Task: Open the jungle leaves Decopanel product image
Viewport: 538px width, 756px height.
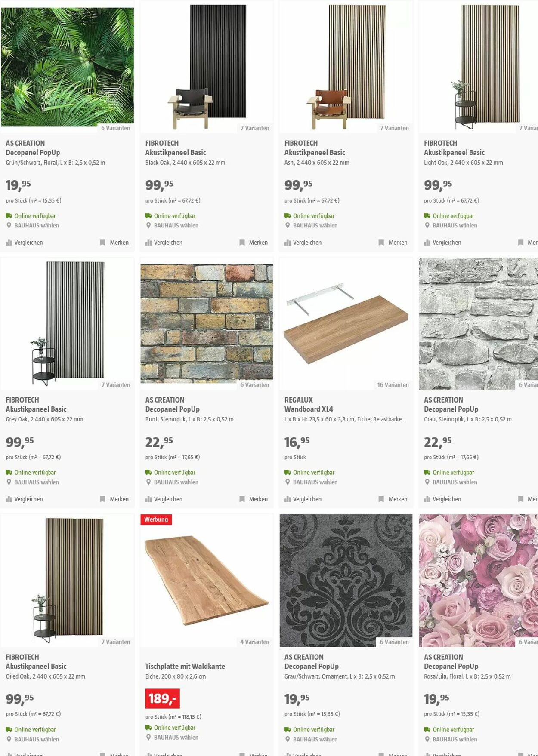Action: [x=68, y=67]
